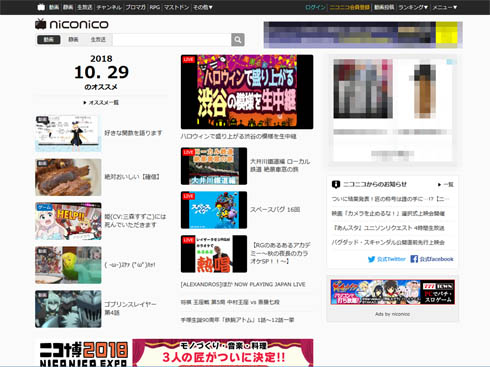Open the green parakeet video thumbnail

[x=68, y=265]
